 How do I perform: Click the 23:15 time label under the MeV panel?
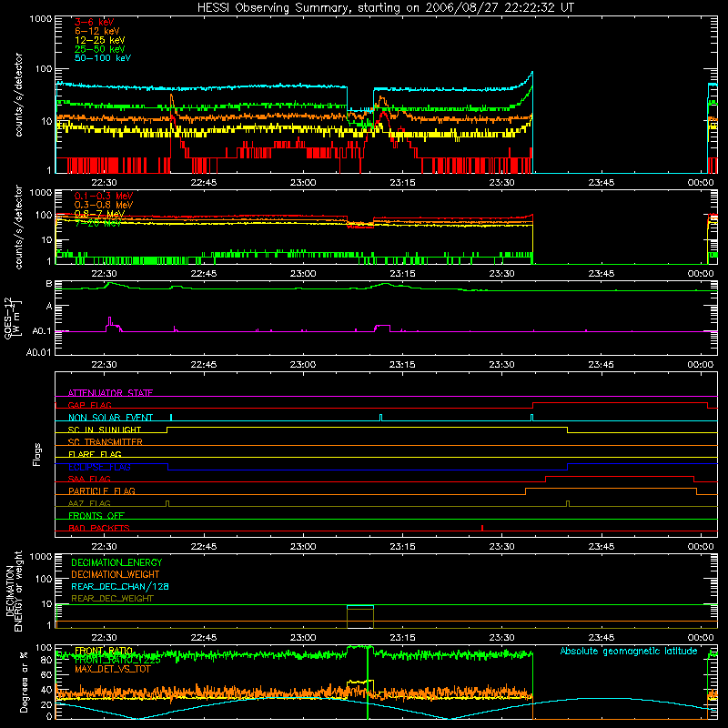click(x=402, y=274)
